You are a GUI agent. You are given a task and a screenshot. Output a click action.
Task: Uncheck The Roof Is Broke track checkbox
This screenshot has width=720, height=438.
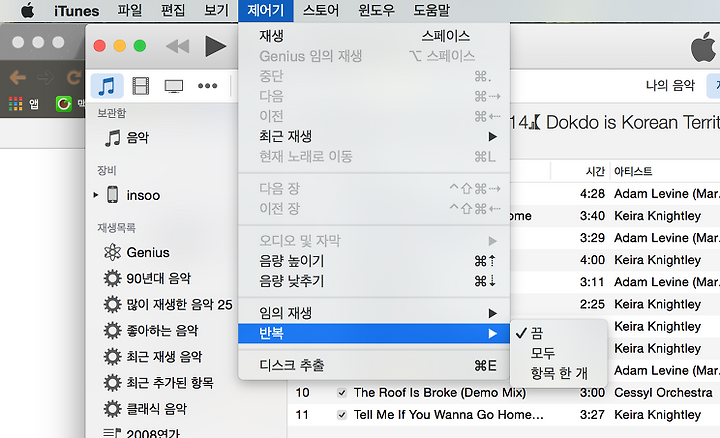pyautogui.click(x=342, y=393)
